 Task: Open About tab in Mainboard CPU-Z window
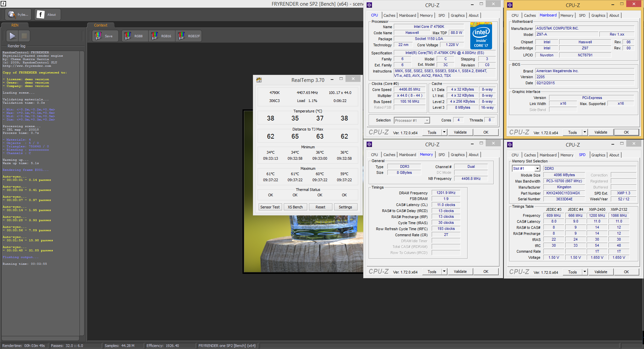pos(614,15)
